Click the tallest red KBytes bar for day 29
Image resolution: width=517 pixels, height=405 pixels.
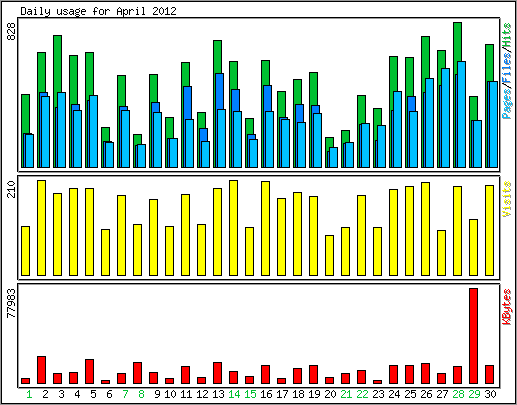tap(473, 336)
